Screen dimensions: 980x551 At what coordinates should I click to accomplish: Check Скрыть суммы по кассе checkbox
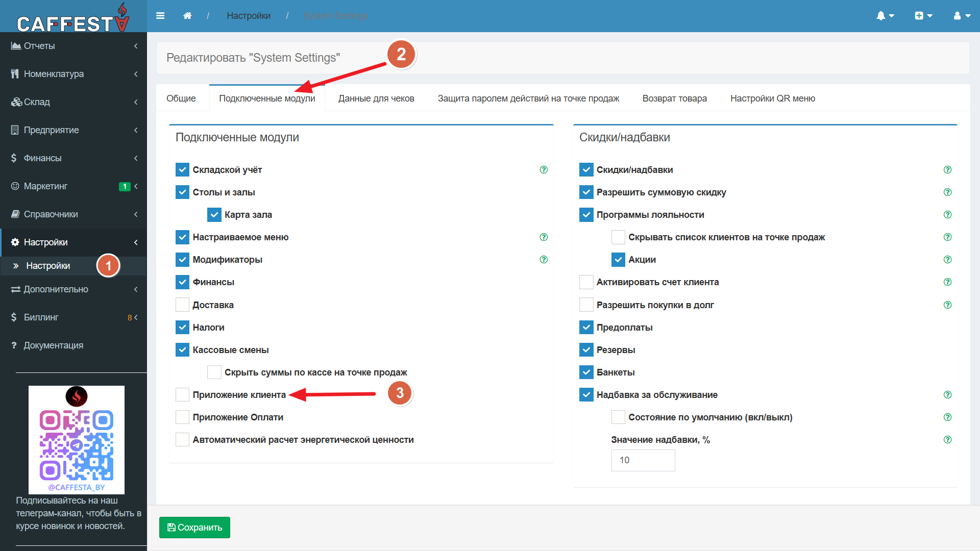pos(214,372)
